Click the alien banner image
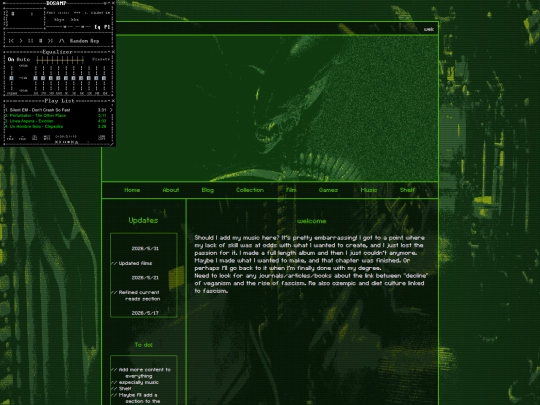 [270, 108]
